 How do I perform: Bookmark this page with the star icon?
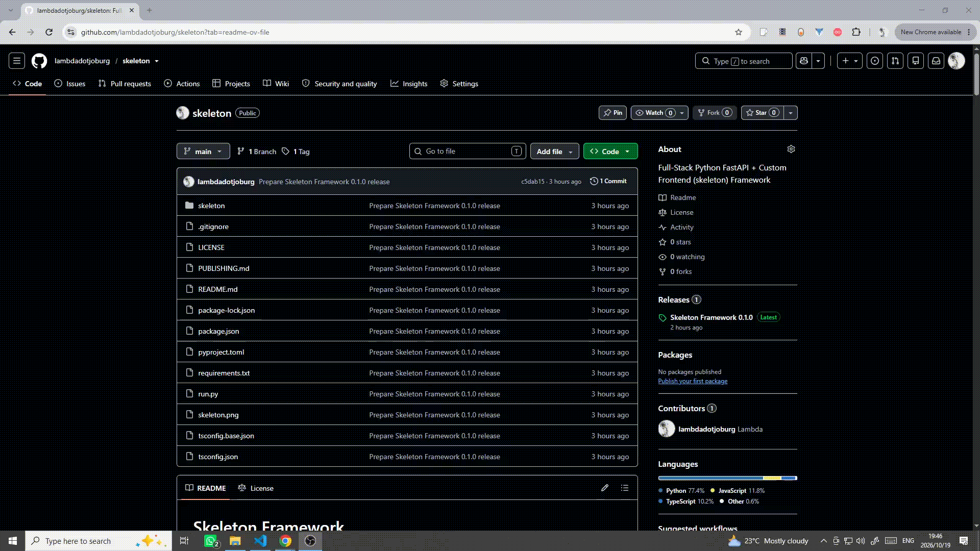tap(739, 32)
